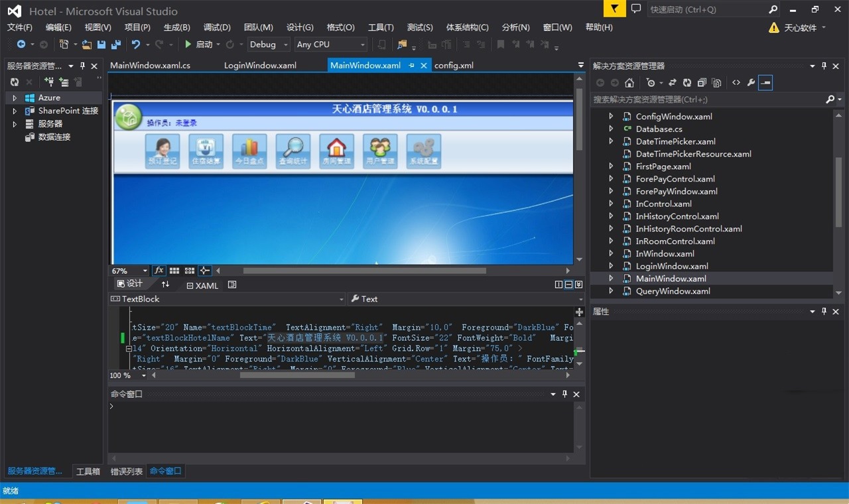Switch to the 错误列表 bottom tab
This screenshot has width=849, height=504.
tap(126, 472)
